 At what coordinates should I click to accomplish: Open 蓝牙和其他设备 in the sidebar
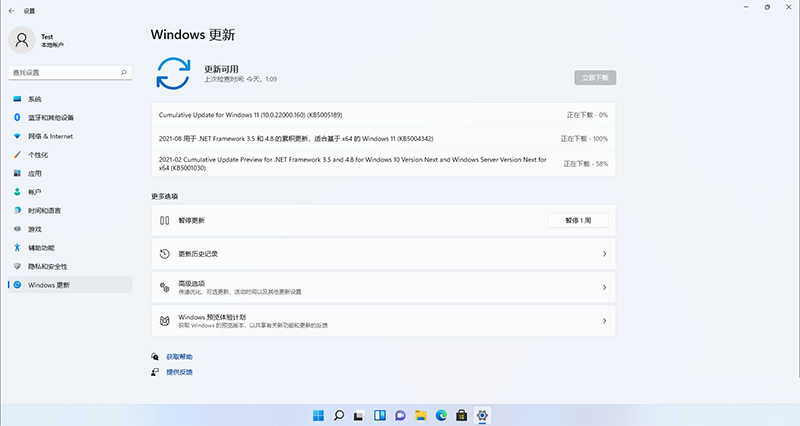tap(70, 117)
